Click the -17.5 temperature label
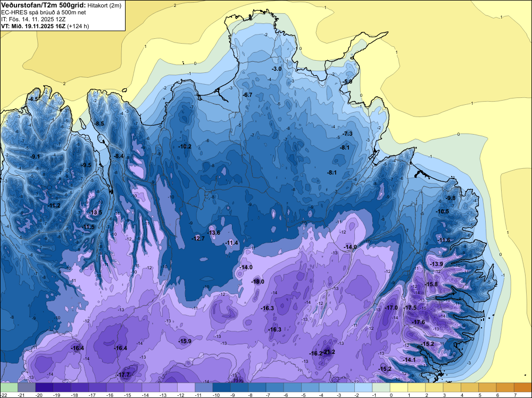This screenshot has width=532, height=398. [410, 308]
